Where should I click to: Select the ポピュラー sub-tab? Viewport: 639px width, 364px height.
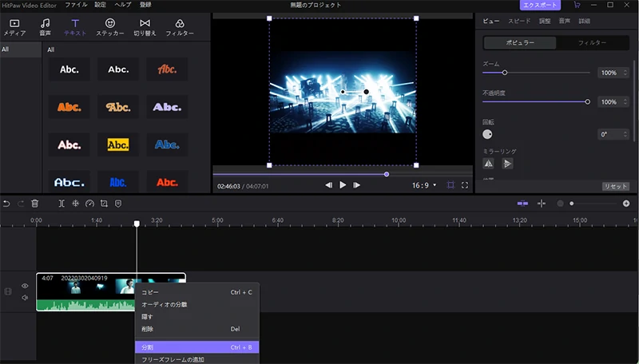(520, 43)
